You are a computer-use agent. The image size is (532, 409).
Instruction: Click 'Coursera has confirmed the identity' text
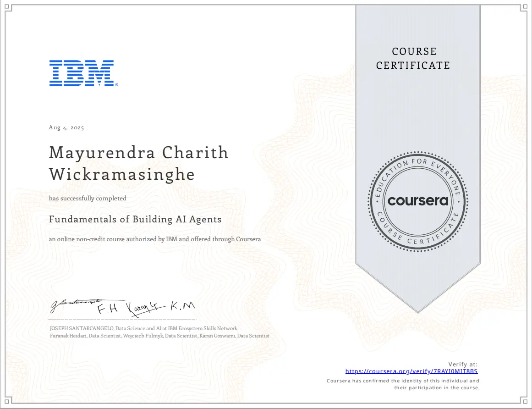(403, 381)
